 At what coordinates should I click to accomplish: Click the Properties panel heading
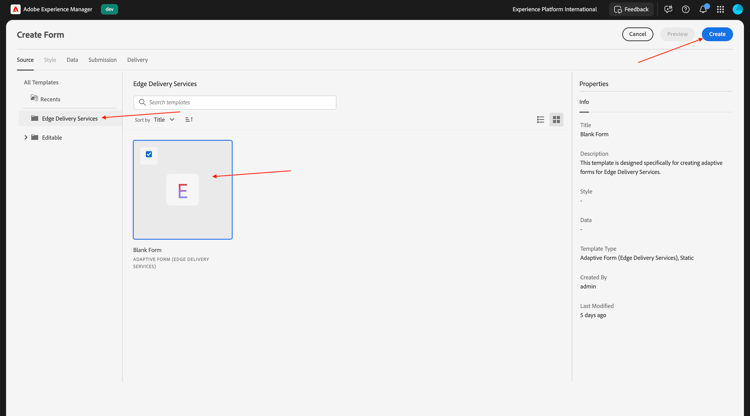pos(594,84)
